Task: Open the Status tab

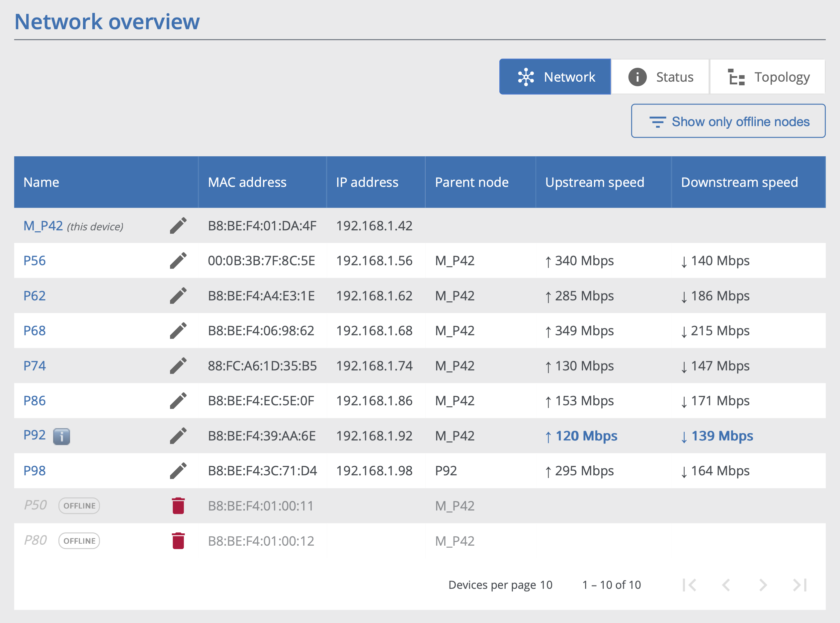Action: 660,77
